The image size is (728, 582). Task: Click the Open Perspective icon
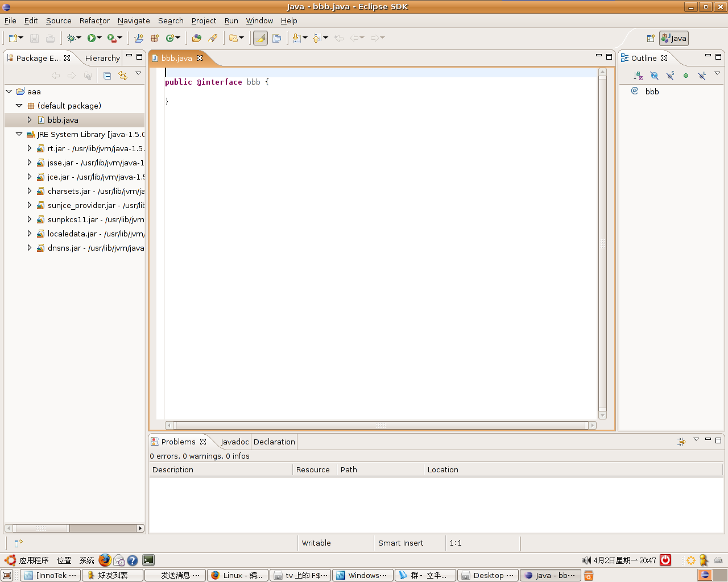(651, 39)
